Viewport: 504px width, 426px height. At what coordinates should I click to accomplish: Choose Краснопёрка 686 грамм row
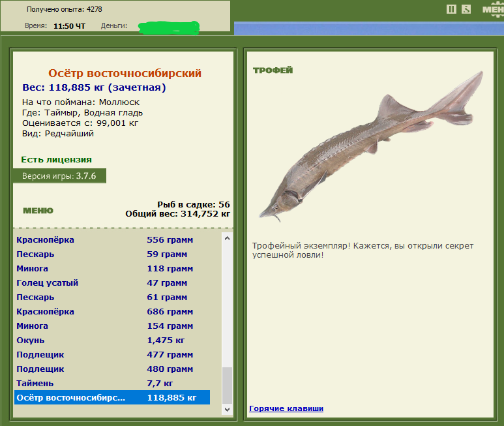pos(111,312)
